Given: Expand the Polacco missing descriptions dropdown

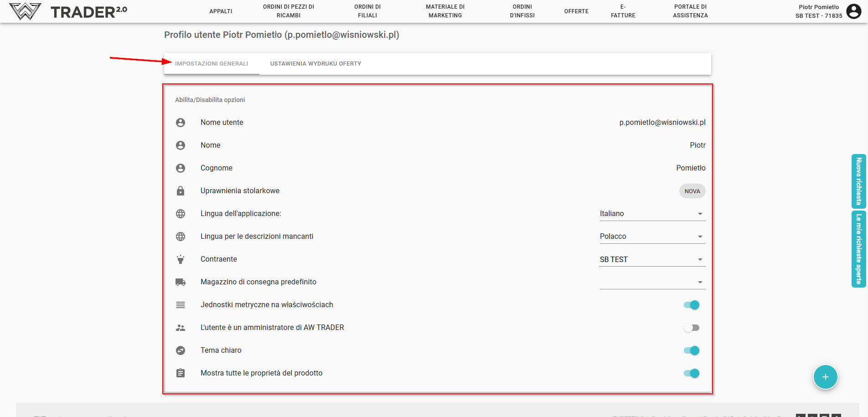Looking at the screenshot, I should pyautogui.click(x=652, y=237).
